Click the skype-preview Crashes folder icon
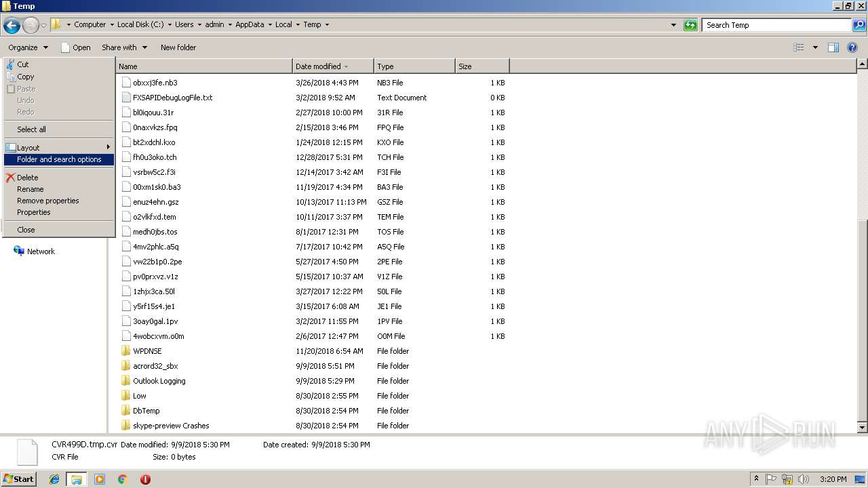 pos(125,426)
